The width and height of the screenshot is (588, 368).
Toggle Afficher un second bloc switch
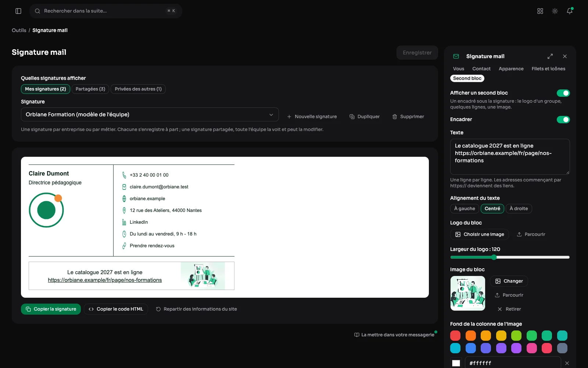tap(563, 93)
